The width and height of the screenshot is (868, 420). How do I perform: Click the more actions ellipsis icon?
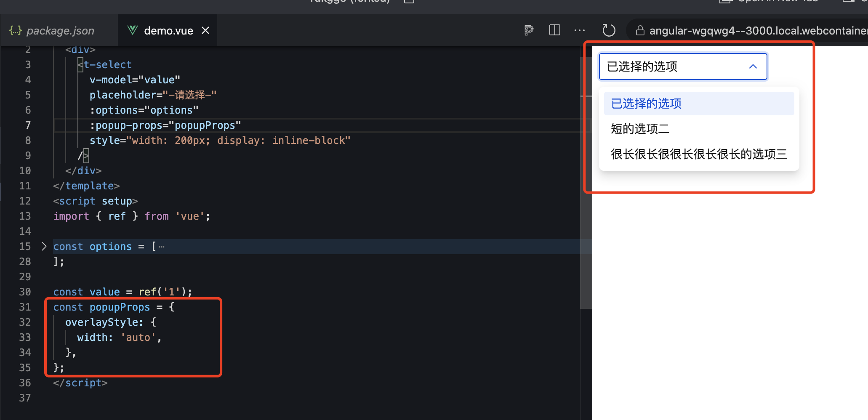point(580,30)
